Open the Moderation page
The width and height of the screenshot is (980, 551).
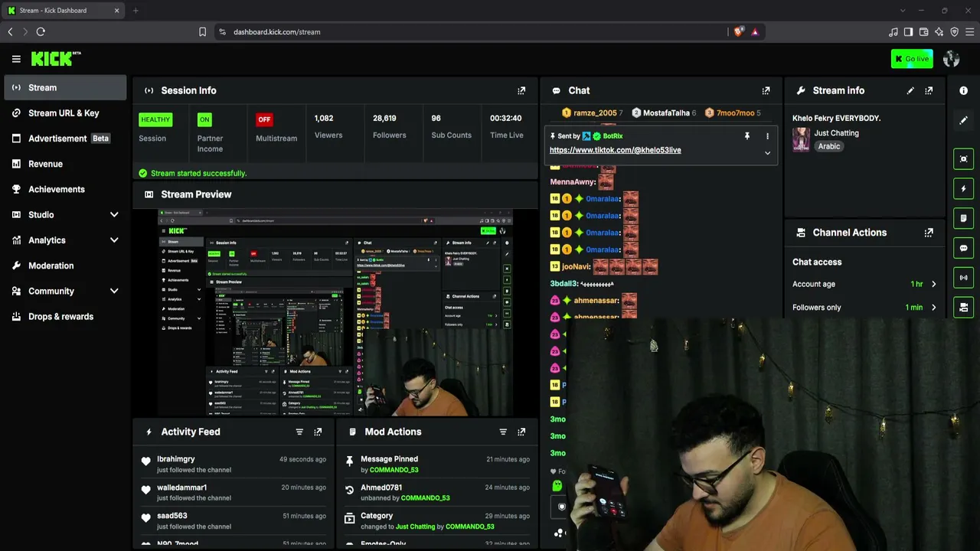pyautogui.click(x=65, y=266)
